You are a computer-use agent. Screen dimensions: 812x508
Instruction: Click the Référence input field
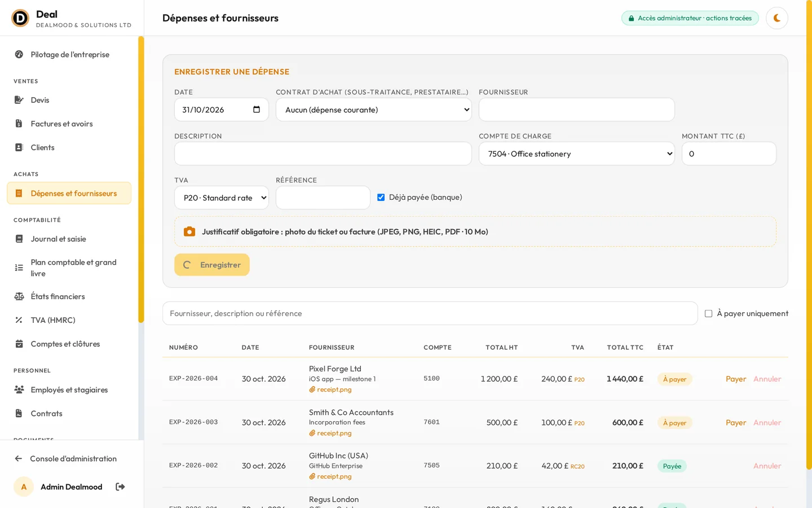click(x=323, y=198)
